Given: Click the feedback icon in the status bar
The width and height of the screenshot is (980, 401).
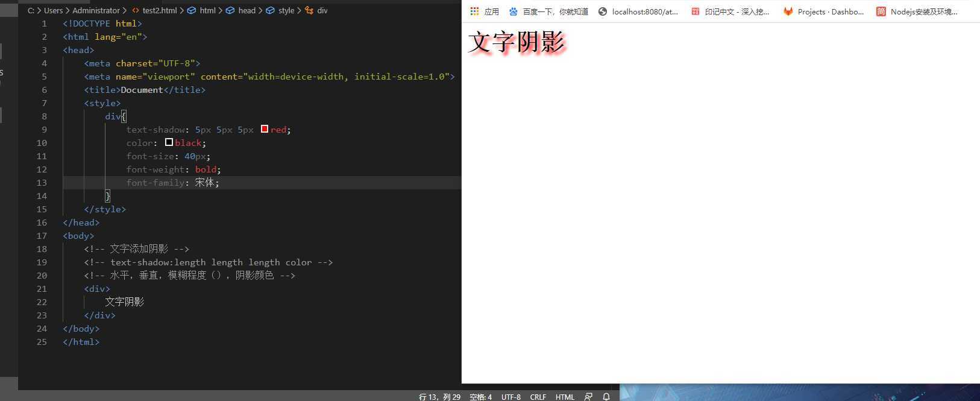Looking at the screenshot, I should tap(589, 397).
